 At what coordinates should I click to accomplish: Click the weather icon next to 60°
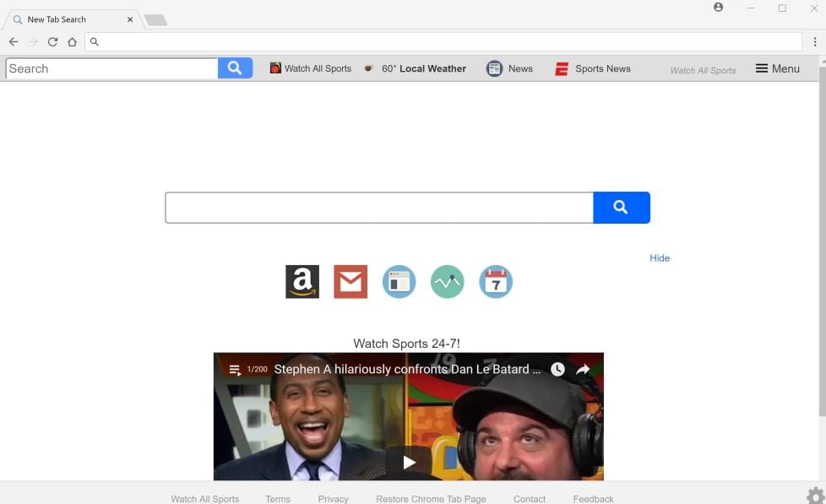click(x=368, y=68)
